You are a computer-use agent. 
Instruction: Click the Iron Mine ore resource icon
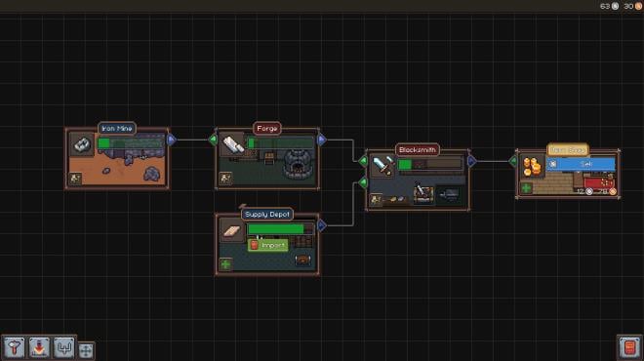[81, 144]
